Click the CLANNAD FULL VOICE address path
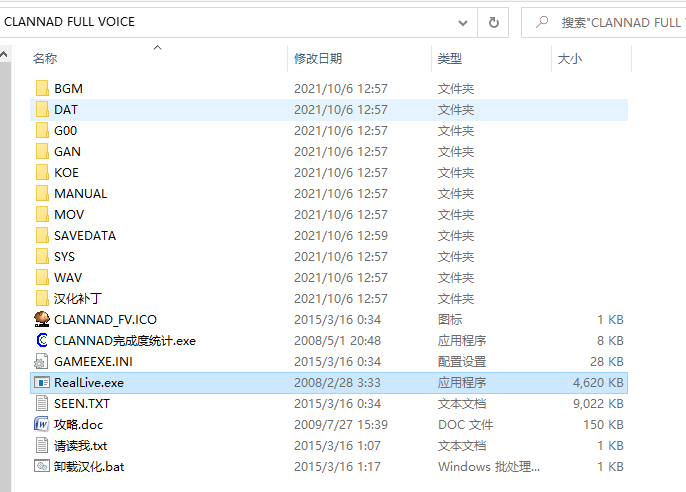 coord(70,22)
